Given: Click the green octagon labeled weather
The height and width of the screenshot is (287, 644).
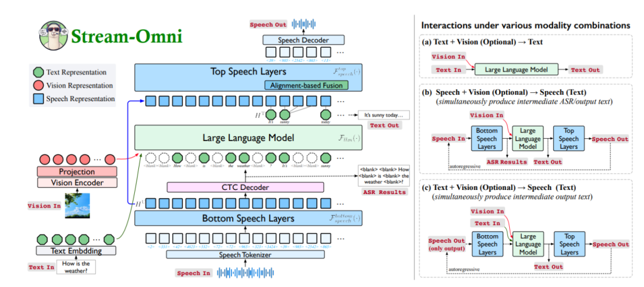Looking at the screenshot, I should pos(244,157).
